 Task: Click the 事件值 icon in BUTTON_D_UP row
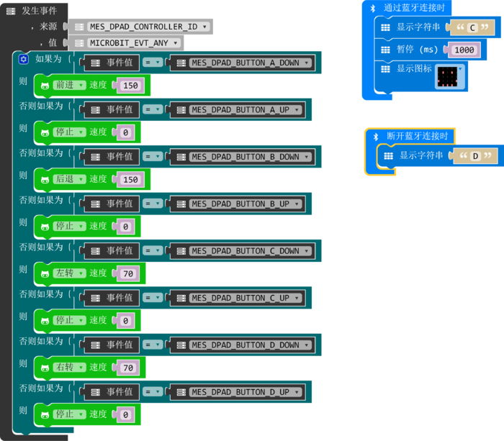tap(96, 392)
